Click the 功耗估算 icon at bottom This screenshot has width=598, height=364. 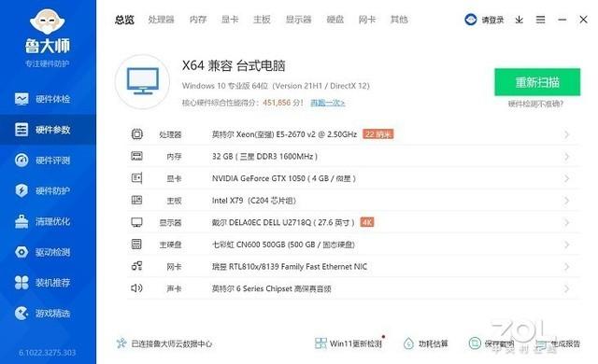(408, 343)
